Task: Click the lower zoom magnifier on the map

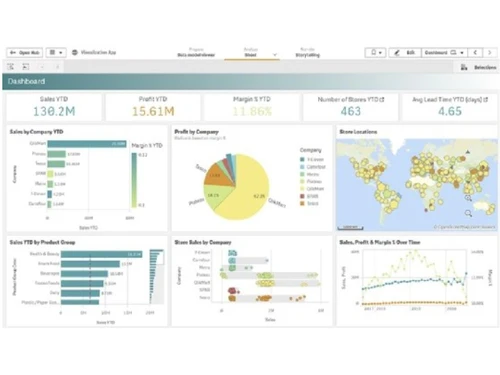Action: click(x=468, y=213)
